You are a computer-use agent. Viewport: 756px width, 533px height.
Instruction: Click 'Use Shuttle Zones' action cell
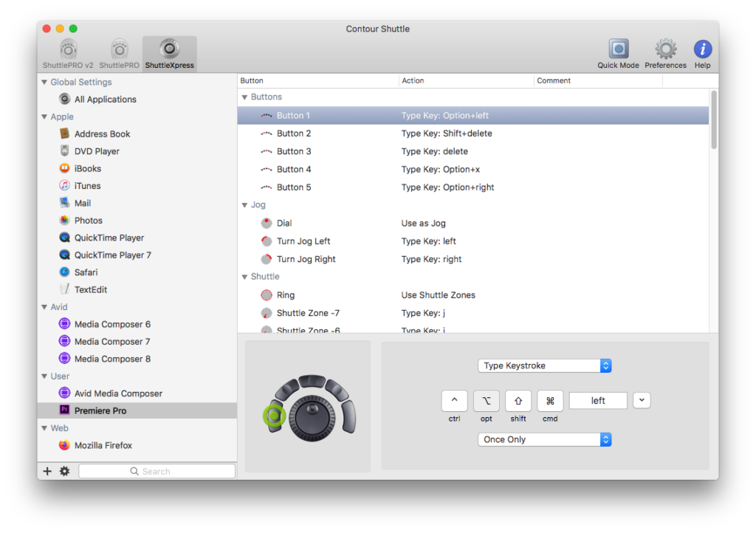click(x=439, y=295)
